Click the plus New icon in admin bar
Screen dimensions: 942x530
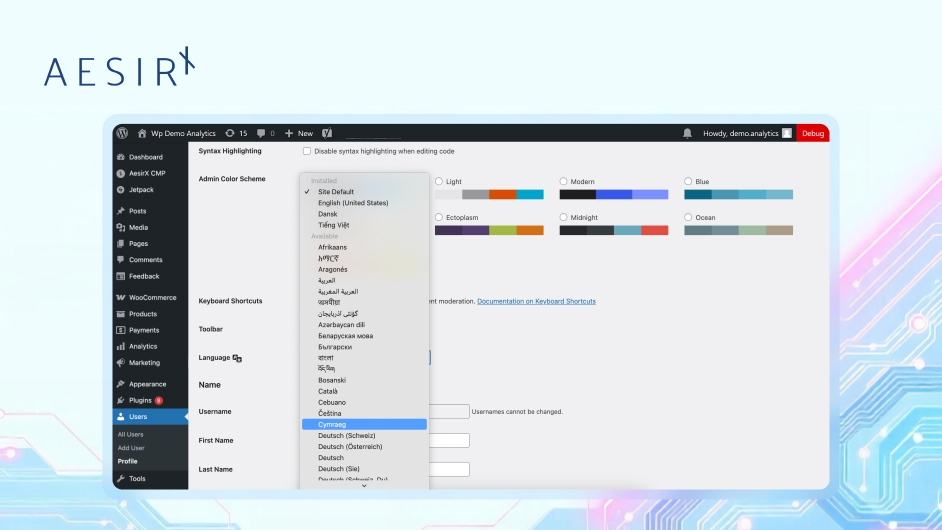(289, 133)
